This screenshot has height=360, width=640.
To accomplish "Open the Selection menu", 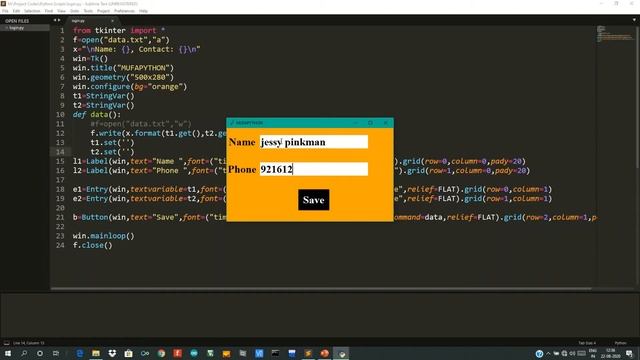I will pyautogui.click(x=32, y=11).
